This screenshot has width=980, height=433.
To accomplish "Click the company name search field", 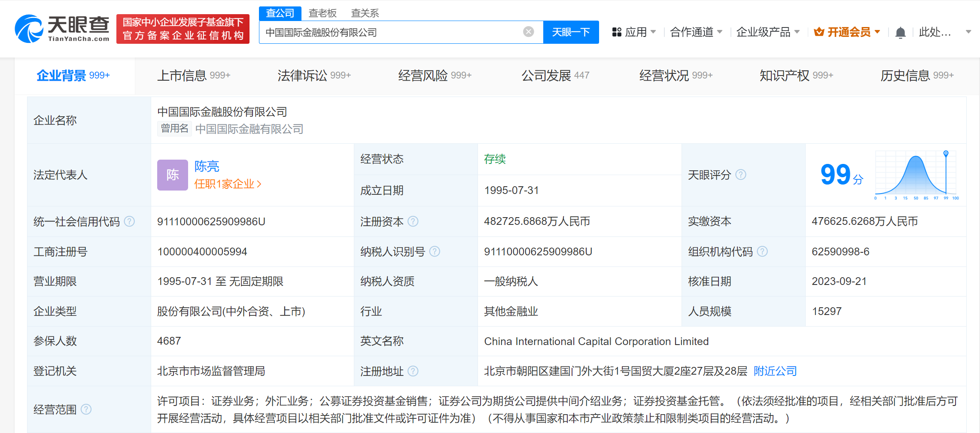I will tap(391, 32).
